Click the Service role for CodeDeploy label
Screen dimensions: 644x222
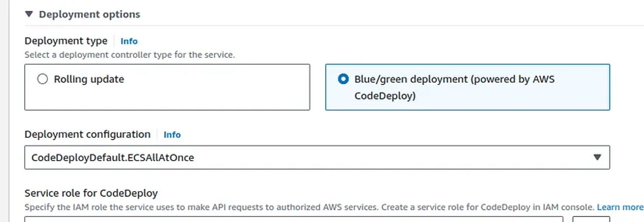pyautogui.click(x=91, y=193)
